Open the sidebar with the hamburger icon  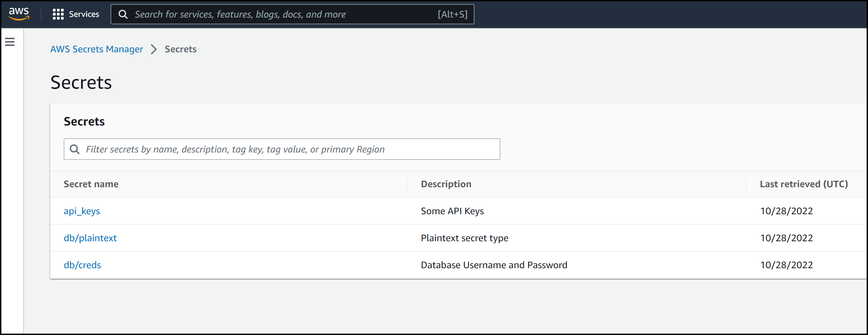coord(9,41)
